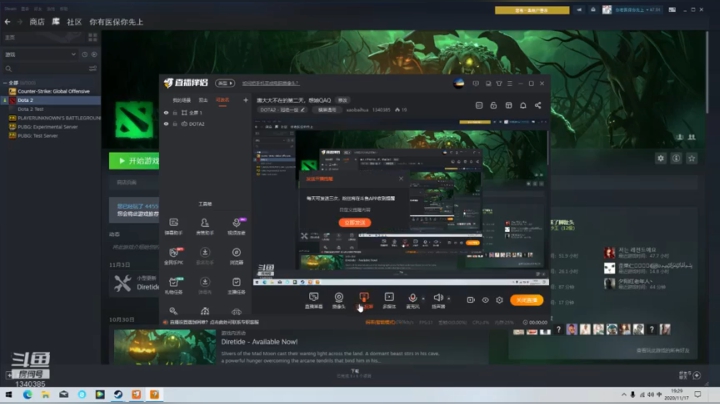Image resolution: width=720 pixels, height=404 pixels.
Task: Click the microphone icon in streaming toolbar
Action: point(413,297)
